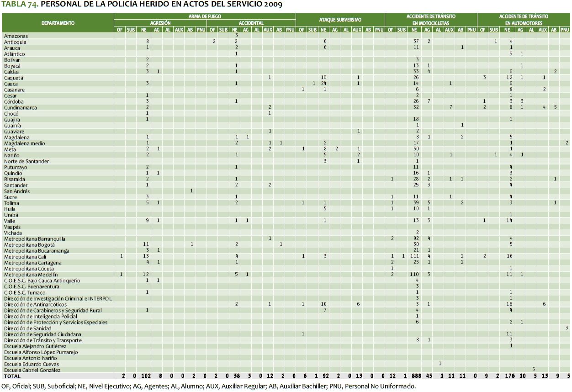
Task: Click the 888 total for motorcycle accidents
Action: click(x=416, y=376)
